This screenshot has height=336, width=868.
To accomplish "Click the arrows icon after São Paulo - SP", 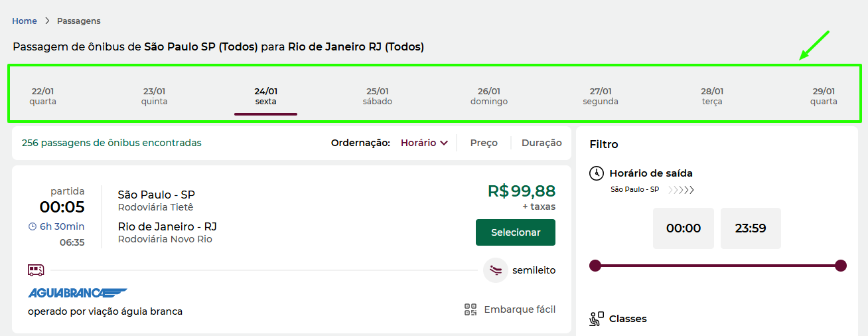I will click(x=681, y=190).
